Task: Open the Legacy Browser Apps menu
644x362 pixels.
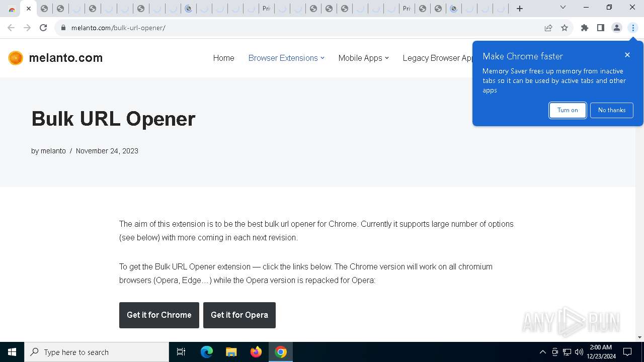Action: click(x=438, y=58)
